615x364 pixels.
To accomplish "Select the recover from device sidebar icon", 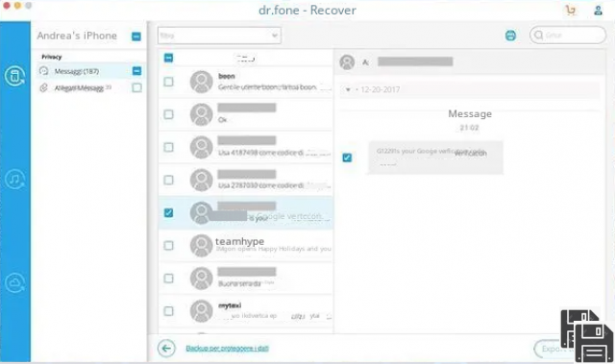I will [x=15, y=76].
